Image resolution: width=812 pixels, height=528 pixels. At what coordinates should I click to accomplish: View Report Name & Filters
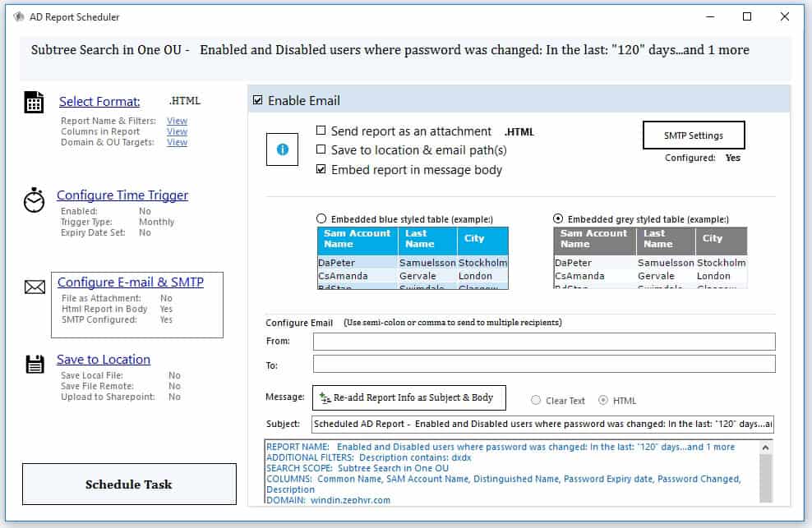177,121
